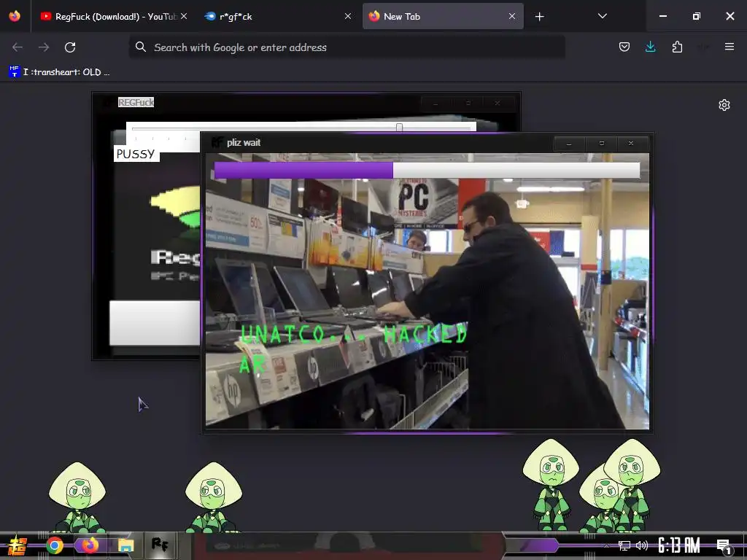Close the RegFuck YouTube tab
The width and height of the screenshot is (747, 560).
[x=184, y=16]
